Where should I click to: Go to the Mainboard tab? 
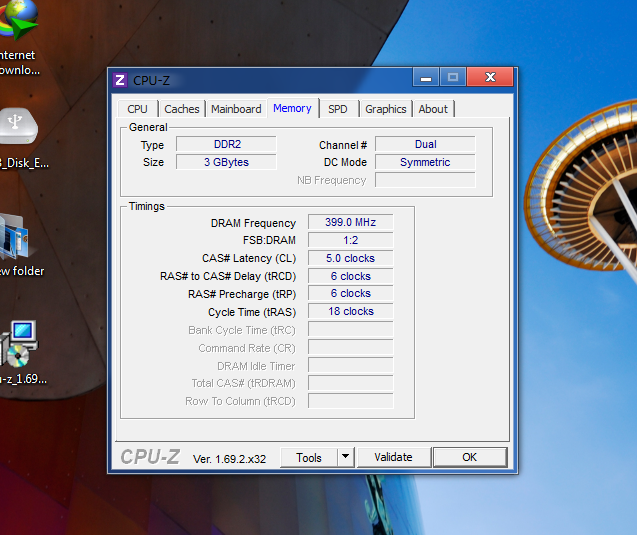[x=236, y=109]
